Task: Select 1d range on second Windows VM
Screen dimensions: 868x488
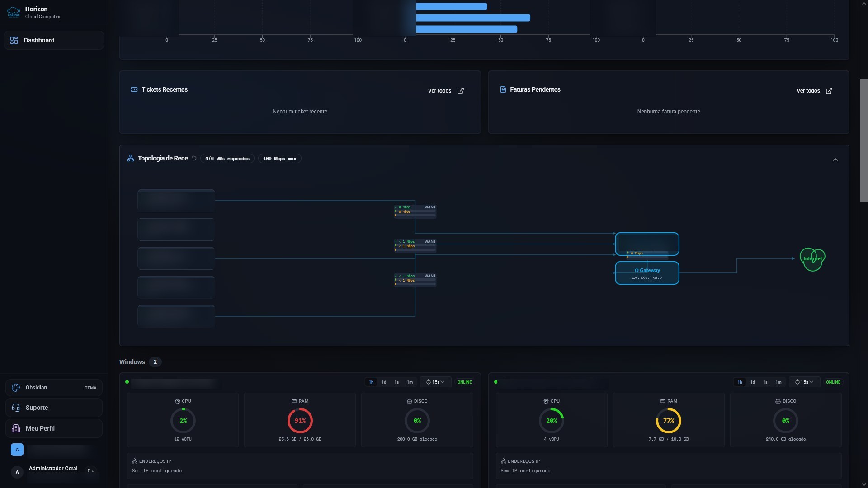Action: pyautogui.click(x=752, y=382)
